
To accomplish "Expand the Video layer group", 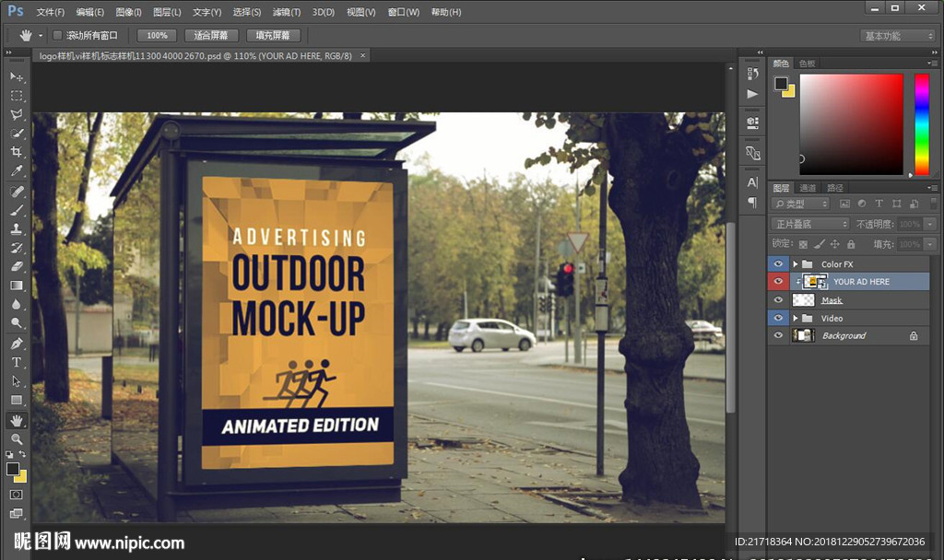I will pyautogui.click(x=795, y=319).
